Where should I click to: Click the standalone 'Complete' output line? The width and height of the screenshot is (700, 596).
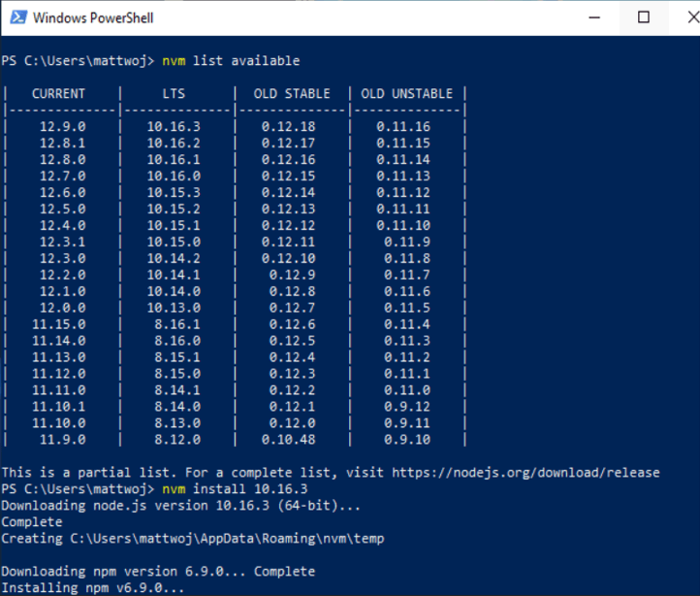[x=32, y=522]
